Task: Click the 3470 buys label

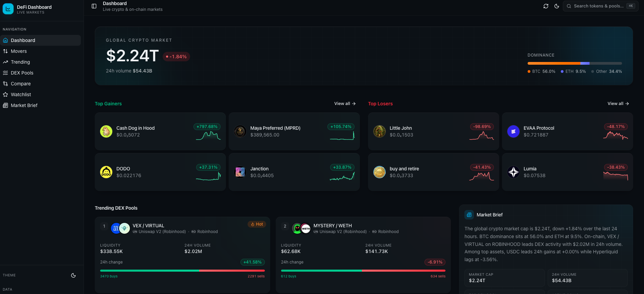Action: 109,276
